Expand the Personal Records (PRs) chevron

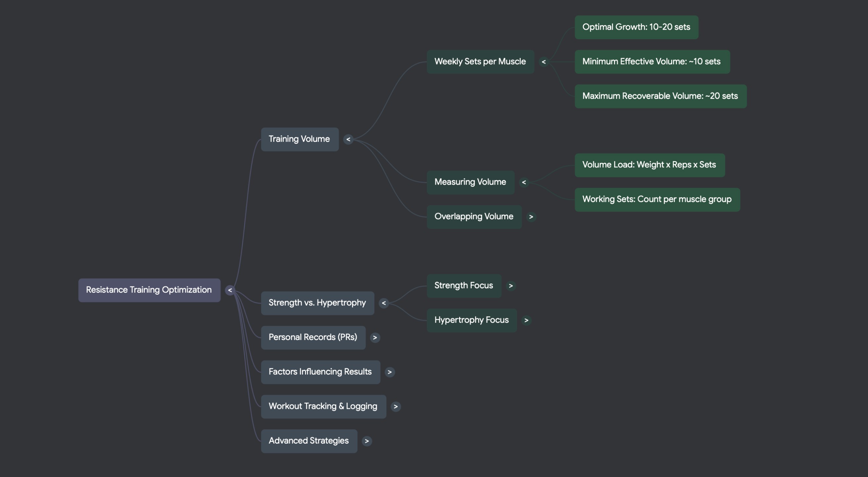tap(375, 337)
